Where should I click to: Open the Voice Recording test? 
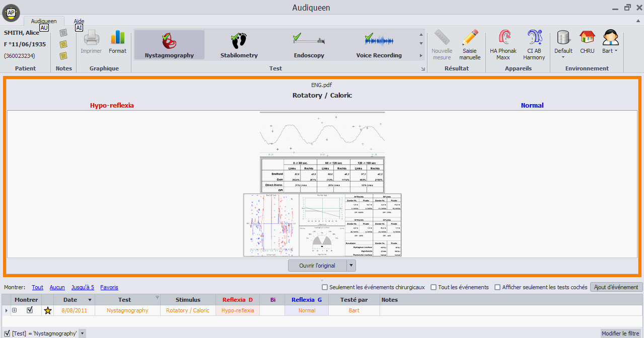(x=379, y=44)
